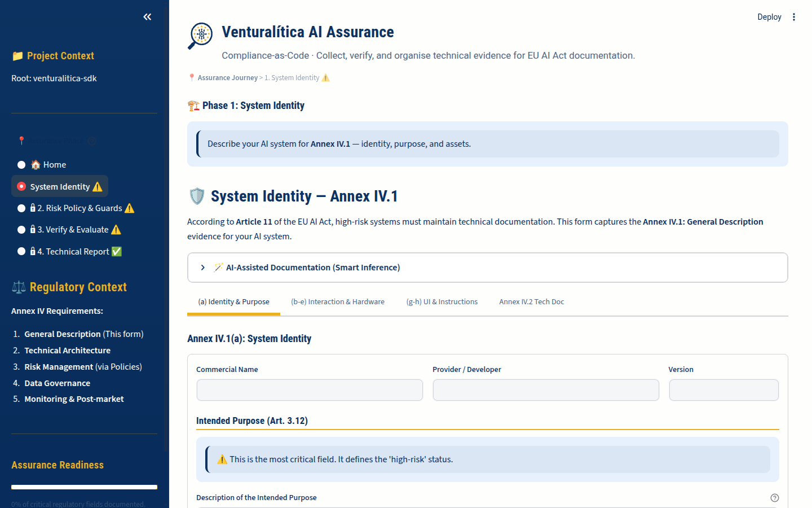Click warning icon in breadcrumb trail

pyautogui.click(x=325, y=78)
